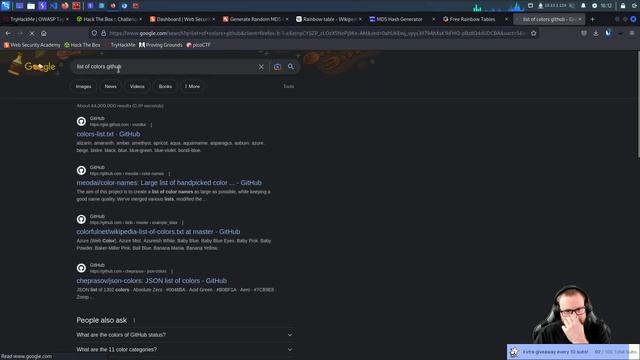Switch to Rainbow table Wikipedia tab
The image size is (640, 360).
point(329,19)
